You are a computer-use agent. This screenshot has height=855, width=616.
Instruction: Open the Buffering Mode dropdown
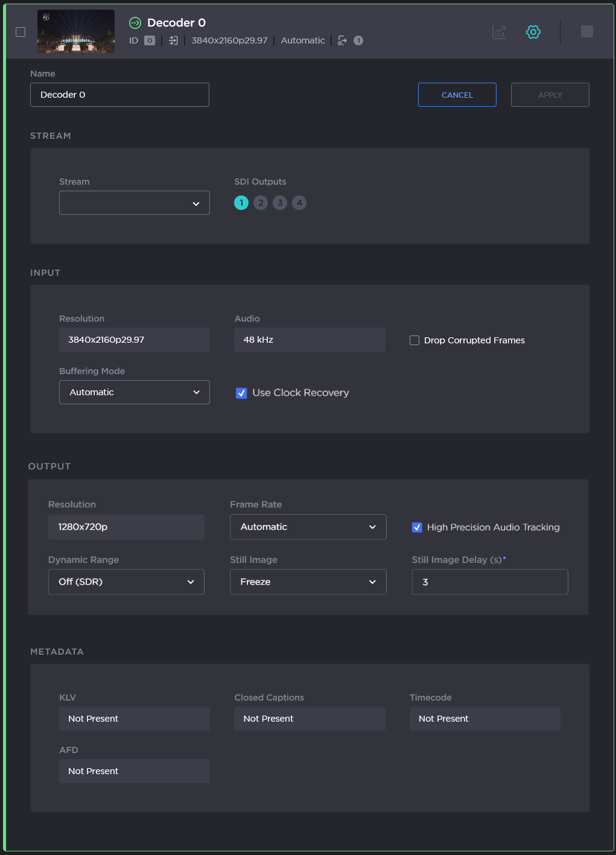[x=134, y=392]
